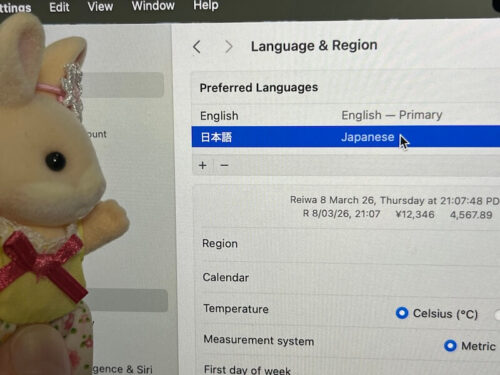Click the Preferred Languages heading
The width and height of the screenshot is (500, 375).
259,88
